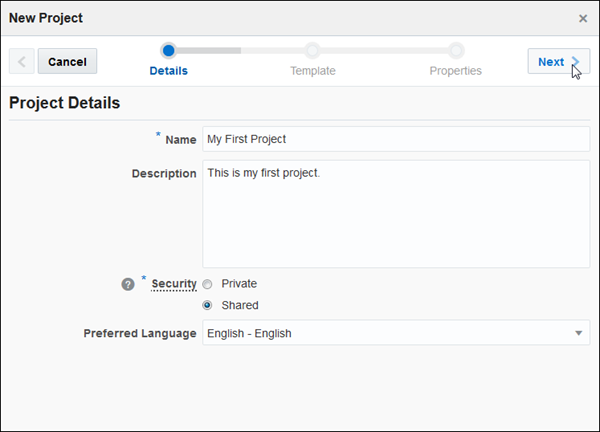Click the underlined Security label
Viewport: 600px width, 432px height.
coord(174,284)
